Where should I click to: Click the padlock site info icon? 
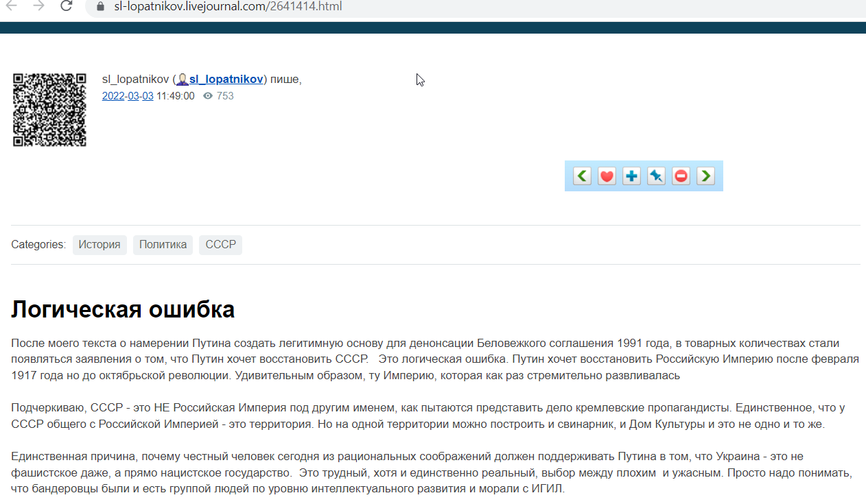click(x=101, y=7)
